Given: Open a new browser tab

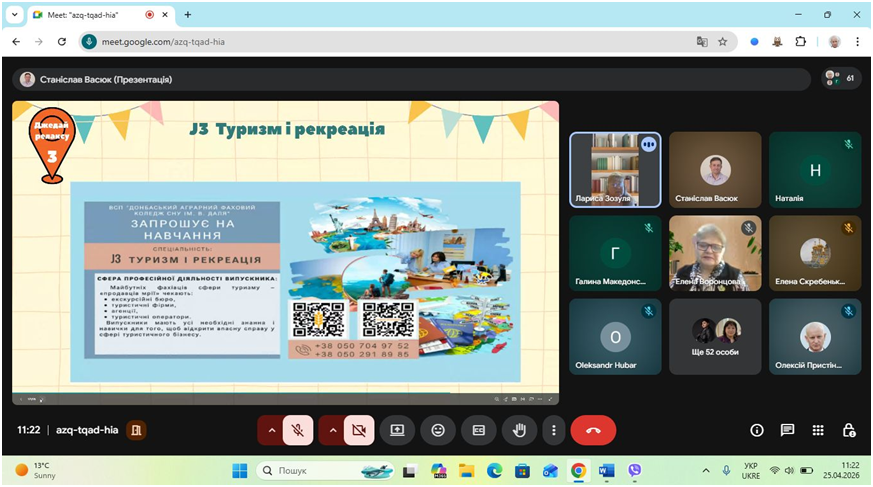Looking at the screenshot, I should click(188, 15).
